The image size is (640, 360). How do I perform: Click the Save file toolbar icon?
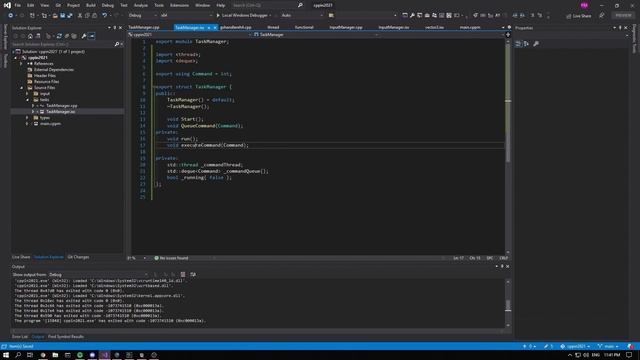[62, 16]
